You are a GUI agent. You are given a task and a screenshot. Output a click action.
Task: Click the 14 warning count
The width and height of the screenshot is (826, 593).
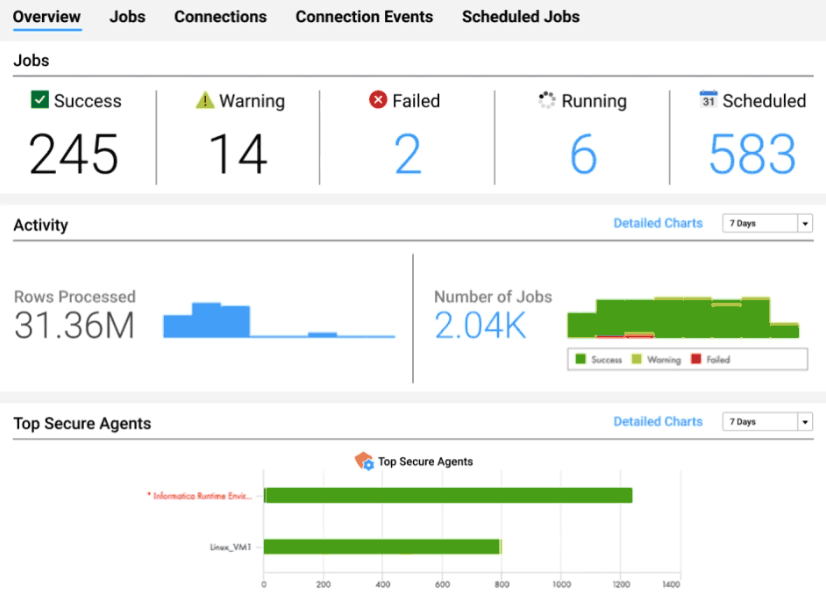[x=238, y=154]
